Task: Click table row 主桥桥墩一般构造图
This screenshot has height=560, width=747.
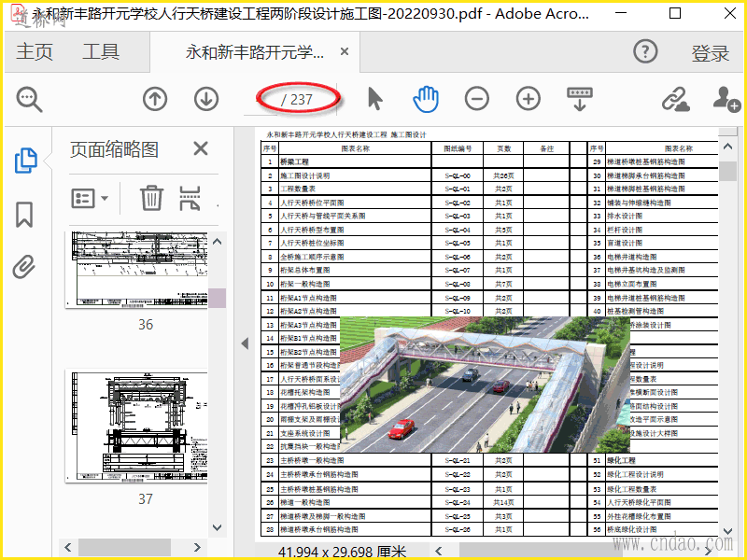Action: tap(415, 460)
